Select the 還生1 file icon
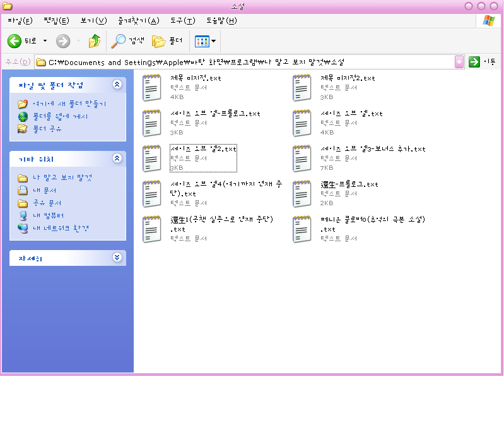The image size is (504, 442). pyautogui.click(x=152, y=229)
